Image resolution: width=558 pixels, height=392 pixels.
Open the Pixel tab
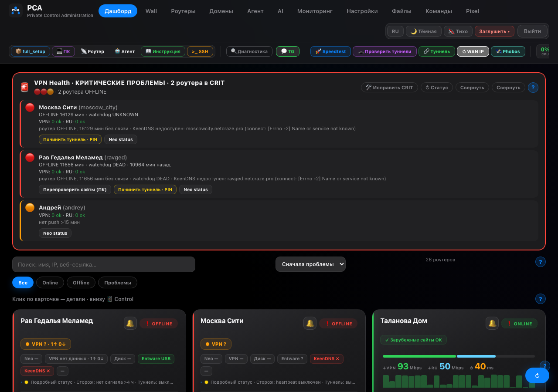pyautogui.click(x=473, y=11)
